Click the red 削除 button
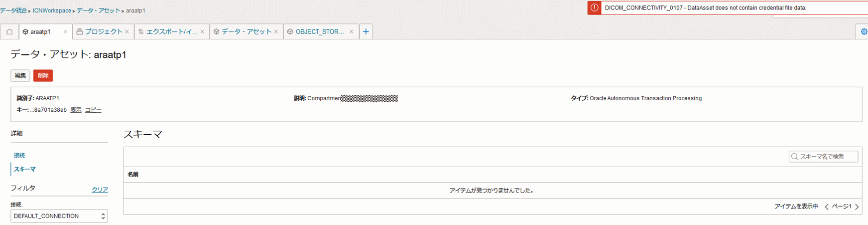Viewport: 868px width, 225px height. 43,75
